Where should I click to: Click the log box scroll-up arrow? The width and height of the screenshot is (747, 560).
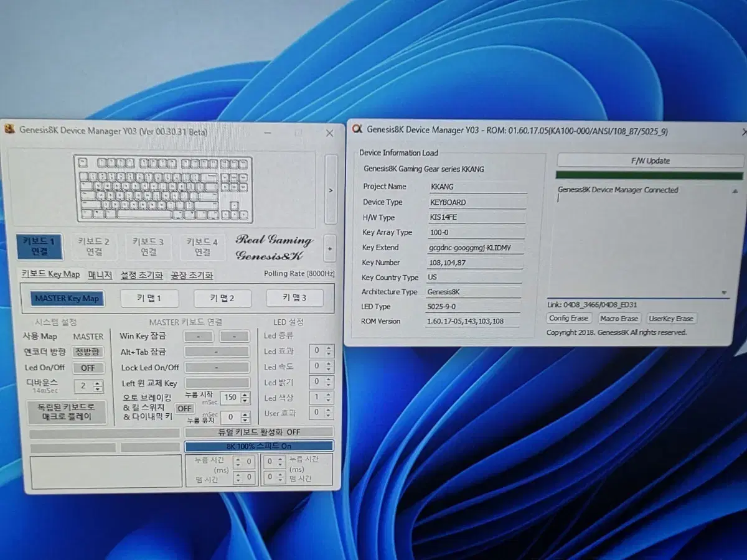[735, 192]
